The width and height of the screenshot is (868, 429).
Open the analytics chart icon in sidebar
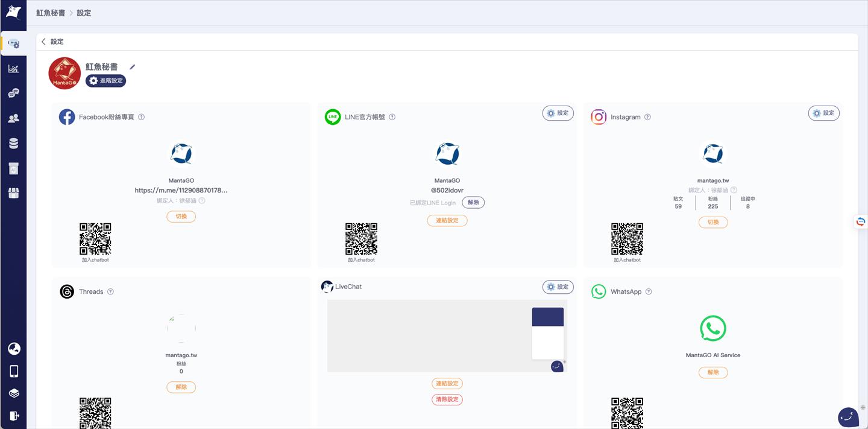pyautogui.click(x=13, y=69)
